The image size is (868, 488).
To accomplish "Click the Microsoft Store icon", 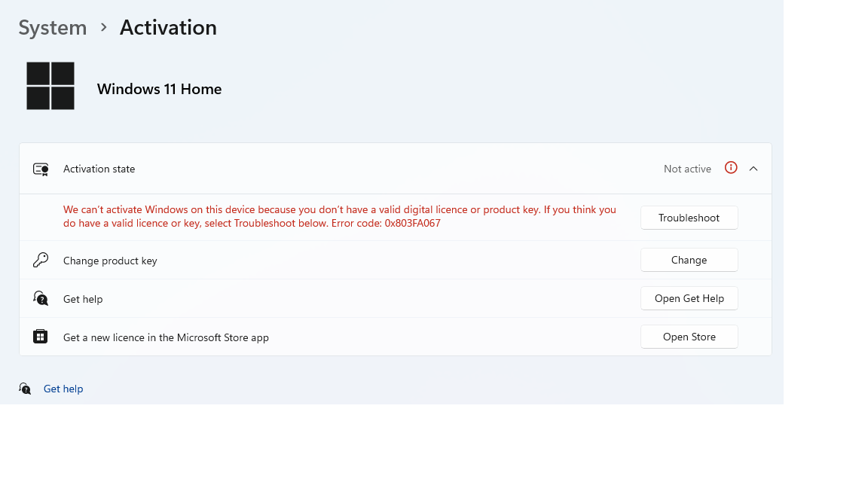I will (x=41, y=337).
